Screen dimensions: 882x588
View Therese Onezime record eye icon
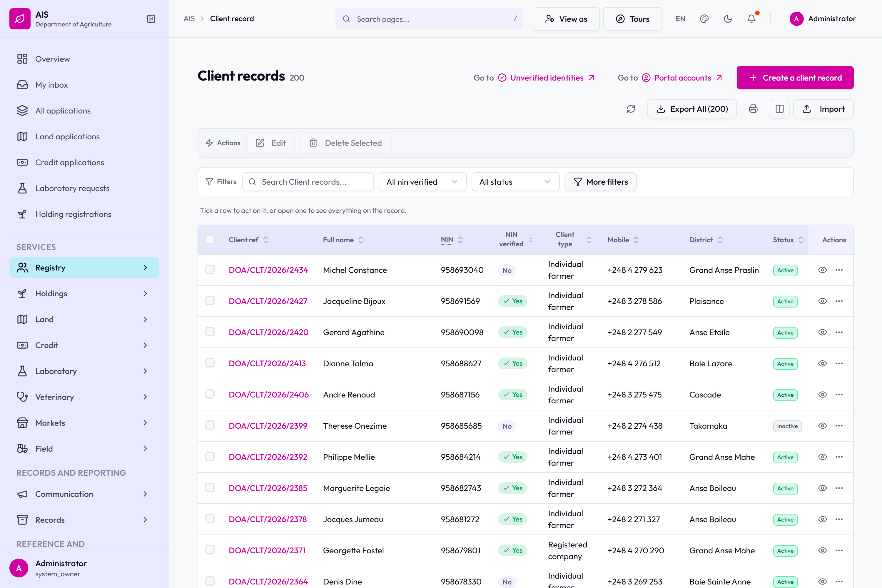(x=822, y=426)
